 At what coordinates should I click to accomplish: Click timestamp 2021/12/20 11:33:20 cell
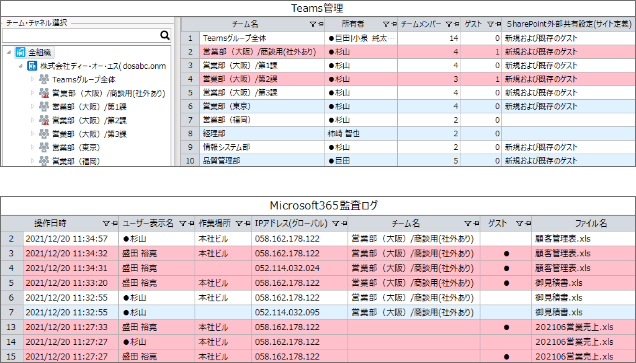(x=71, y=283)
